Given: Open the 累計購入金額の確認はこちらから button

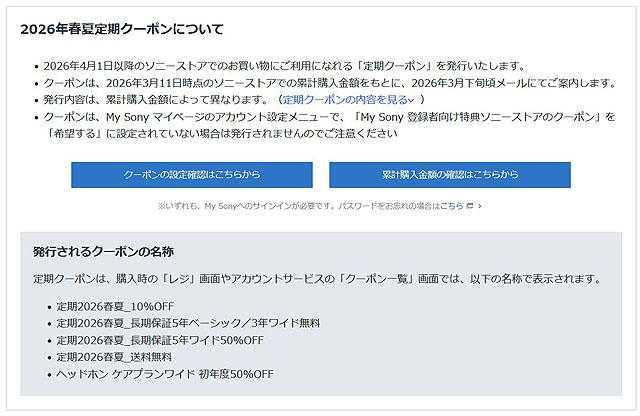Looking at the screenshot, I should click(x=449, y=175).
